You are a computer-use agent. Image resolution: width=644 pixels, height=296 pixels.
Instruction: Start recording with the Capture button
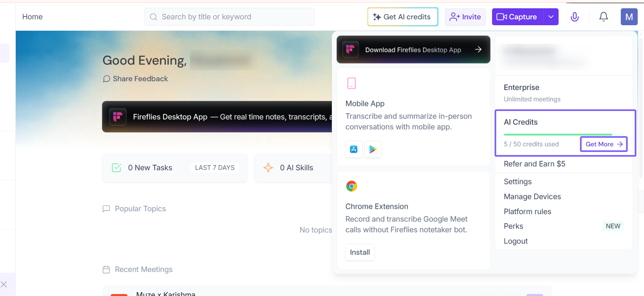pyautogui.click(x=518, y=17)
